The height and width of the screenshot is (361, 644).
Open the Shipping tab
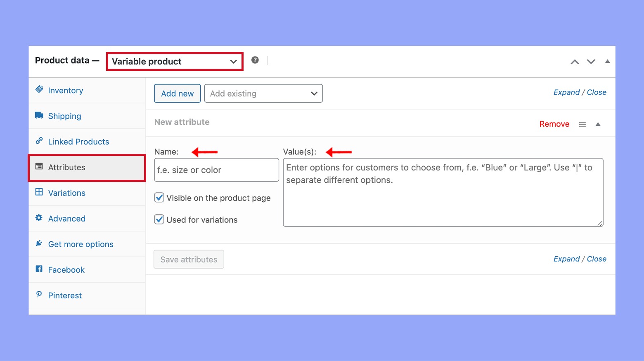coord(87,116)
